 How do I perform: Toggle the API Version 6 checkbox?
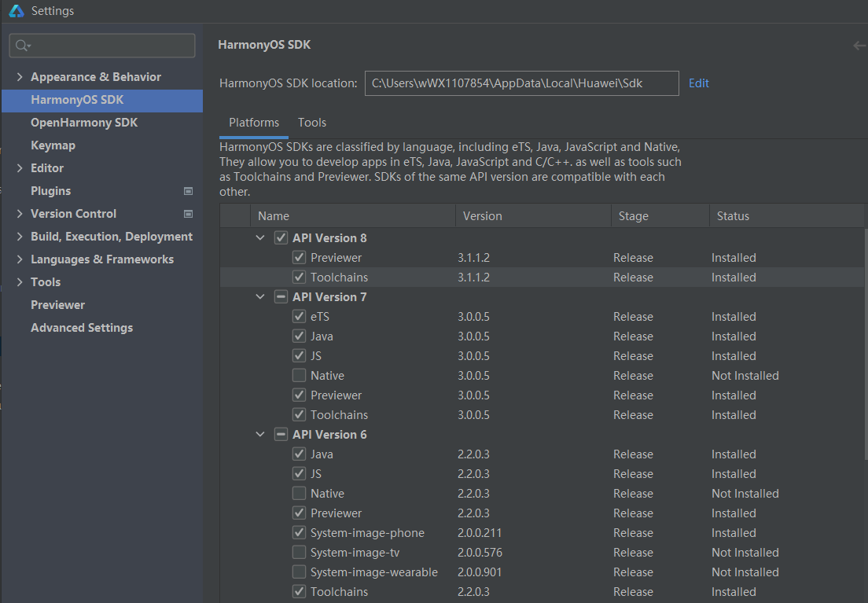281,435
